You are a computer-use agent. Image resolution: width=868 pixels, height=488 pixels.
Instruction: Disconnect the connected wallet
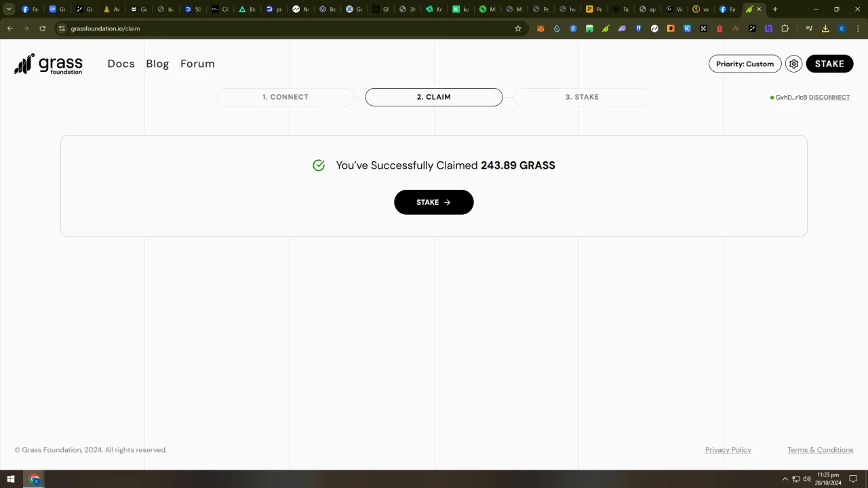pyautogui.click(x=829, y=98)
